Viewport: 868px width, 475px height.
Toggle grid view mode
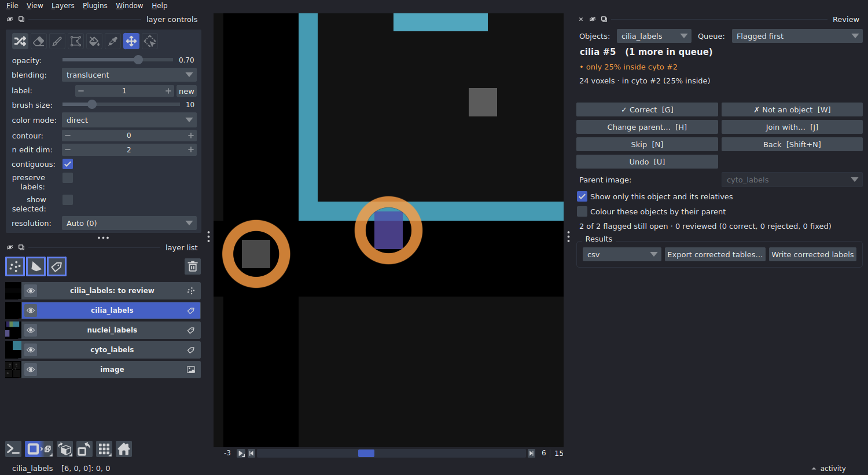click(104, 449)
